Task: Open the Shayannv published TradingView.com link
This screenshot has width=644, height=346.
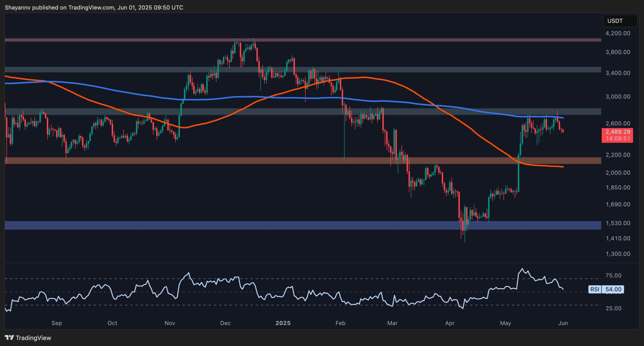Action: (x=93, y=7)
